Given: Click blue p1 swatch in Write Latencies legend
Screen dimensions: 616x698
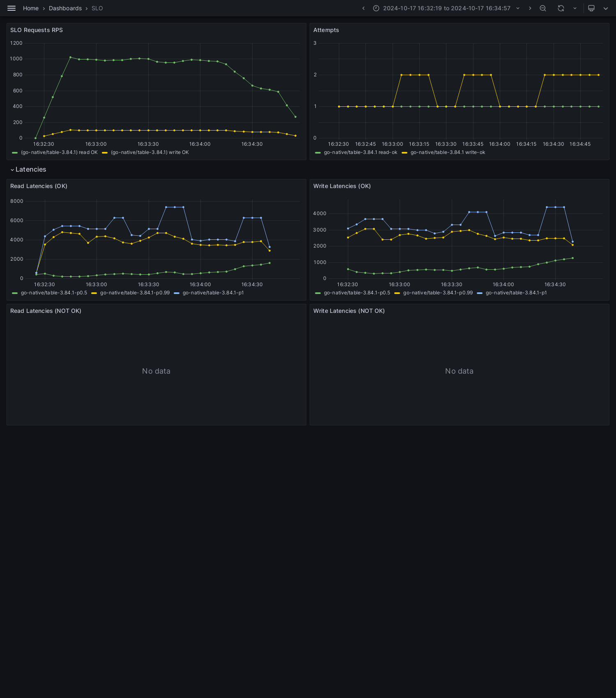Looking at the screenshot, I should point(480,293).
